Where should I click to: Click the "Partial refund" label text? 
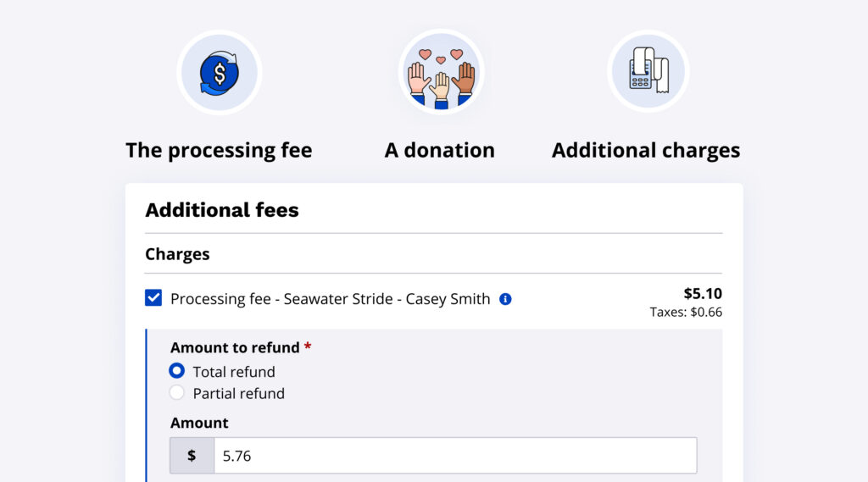(x=238, y=394)
